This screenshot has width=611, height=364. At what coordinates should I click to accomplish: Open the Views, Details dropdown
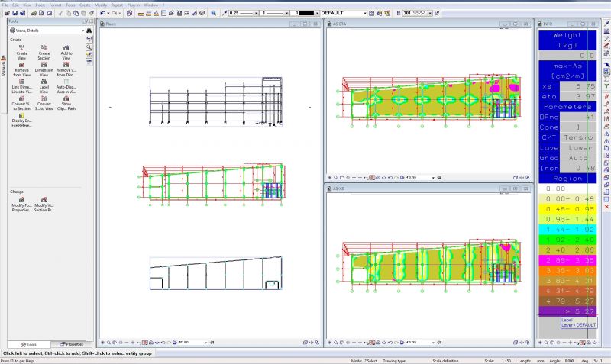pos(82,31)
